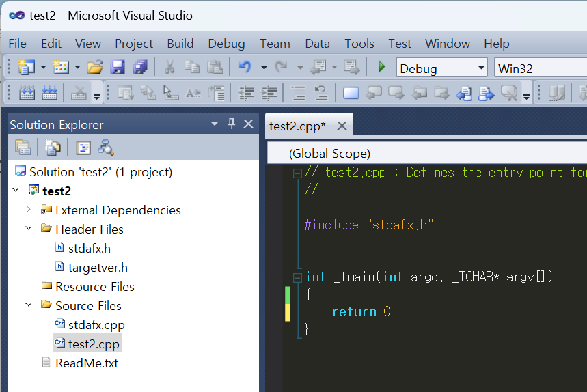Viewport: 587px width, 392px height.
Task: Comment out the selected lines icon
Action: (x=298, y=93)
